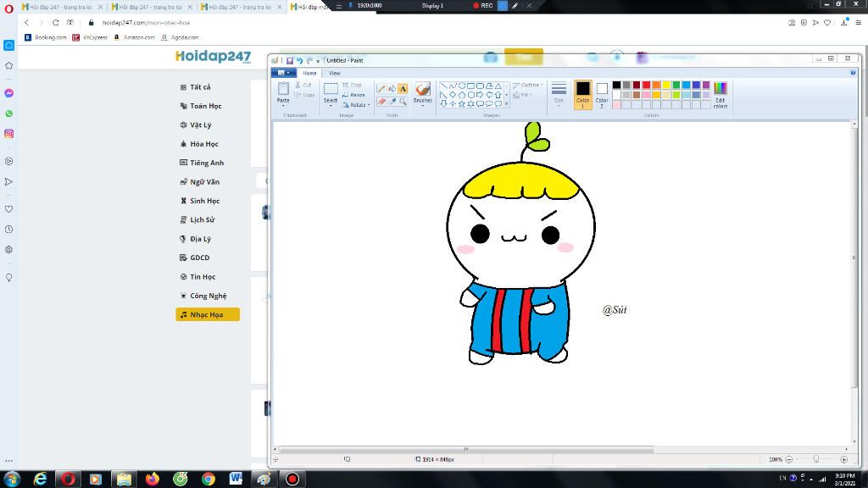Open Booking.com bookmark link
This screenshot has width=868, height=488.
(46, 37)
